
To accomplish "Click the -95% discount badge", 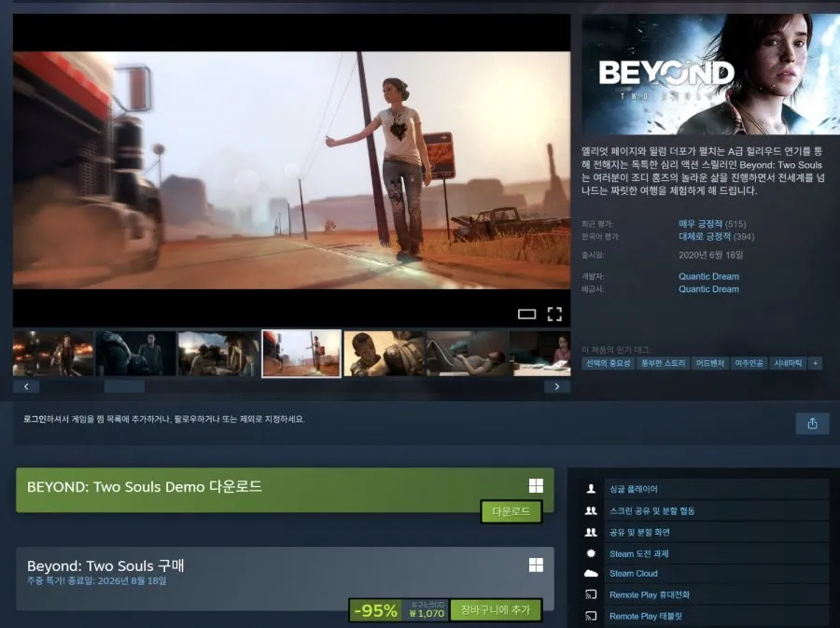I will (375, 610).
